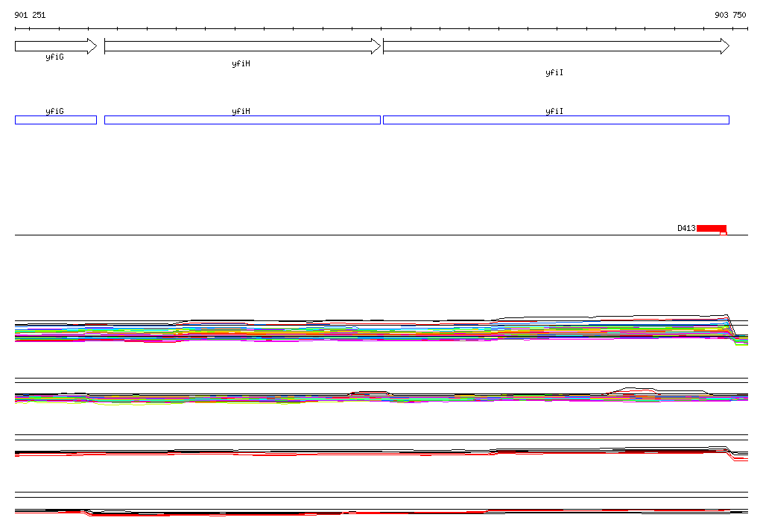
Task: Click the 901 251 start coordinate
Action: (x=30, y=15)
